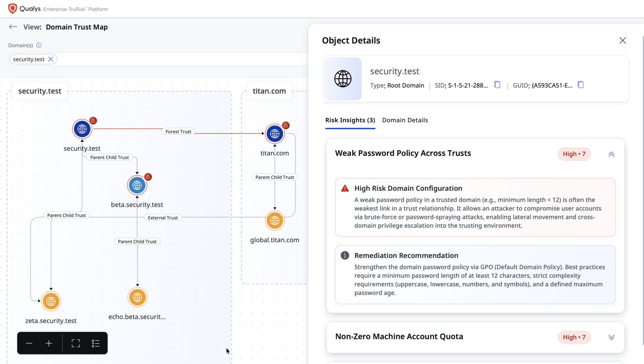Select the security.test root domain node
This screenshot has height=364, width=644.
pos(82,129)
